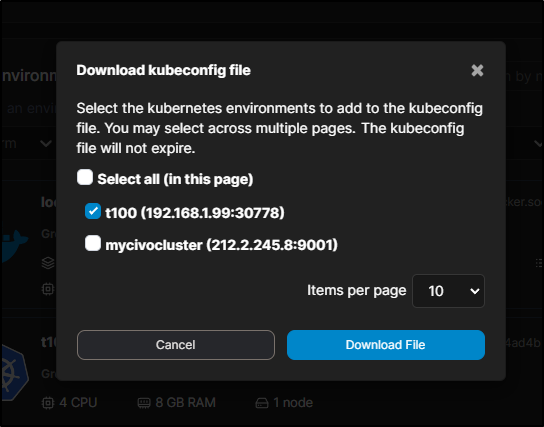Select the t100 (192.168.1.99:30778) label
544x427 pixels.
[x=195, y=213]
